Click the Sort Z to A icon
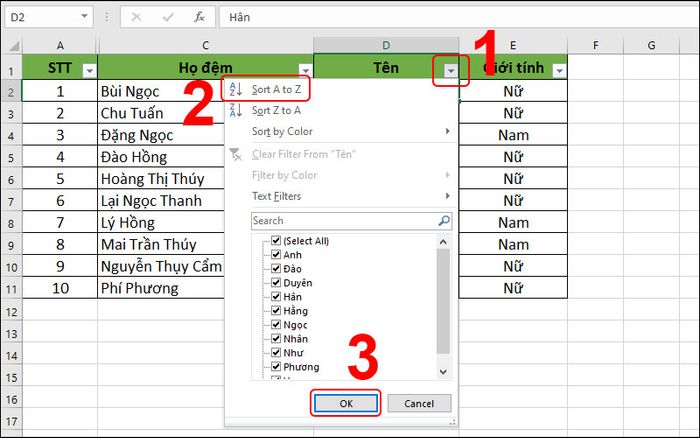This screenshot has width=700, height=438. click(x=236, y=110)
